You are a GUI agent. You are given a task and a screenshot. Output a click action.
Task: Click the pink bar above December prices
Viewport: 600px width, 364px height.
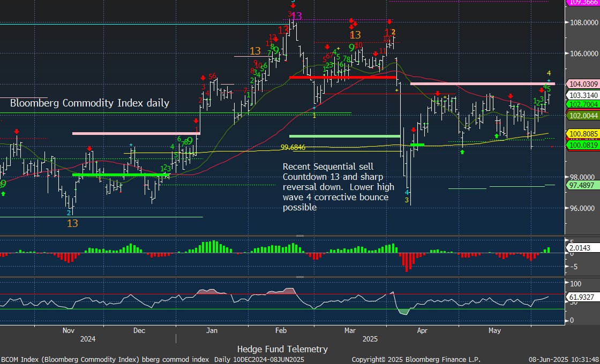tap(136, 133)
